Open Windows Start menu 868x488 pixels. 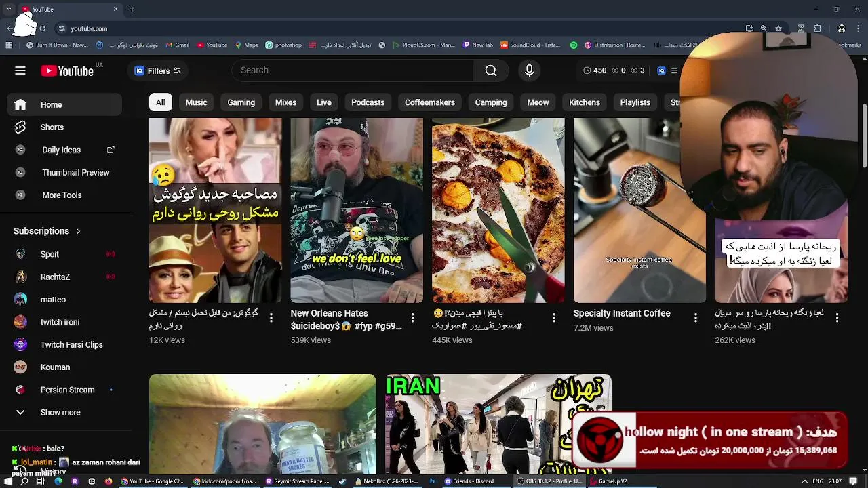point(7,481)
